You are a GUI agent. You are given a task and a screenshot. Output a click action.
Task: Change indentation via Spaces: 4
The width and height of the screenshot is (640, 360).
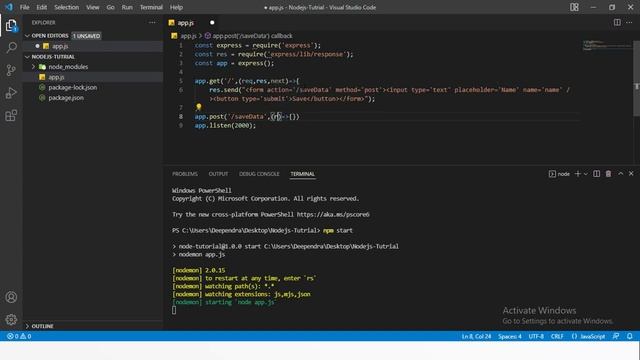(510, 336)
